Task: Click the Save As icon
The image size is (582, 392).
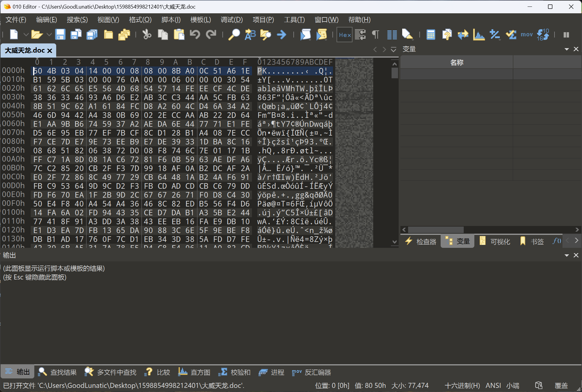Action: (76, 35)
